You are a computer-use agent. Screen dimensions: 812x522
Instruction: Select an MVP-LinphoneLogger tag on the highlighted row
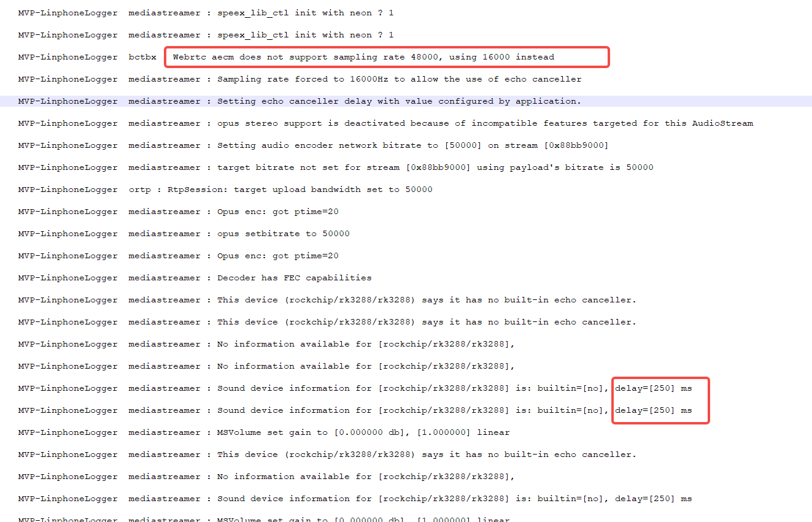[x=68, y=101]
